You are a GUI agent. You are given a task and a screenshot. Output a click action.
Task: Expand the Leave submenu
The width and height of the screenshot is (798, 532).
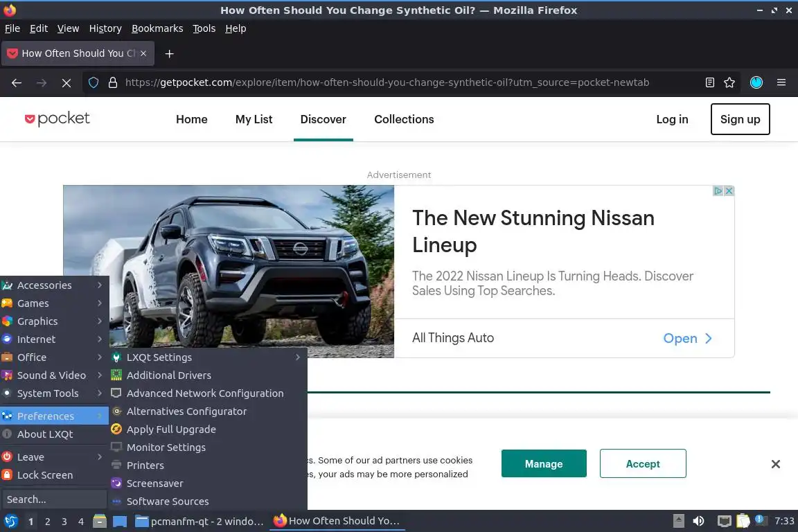click(x=54, y=457)
